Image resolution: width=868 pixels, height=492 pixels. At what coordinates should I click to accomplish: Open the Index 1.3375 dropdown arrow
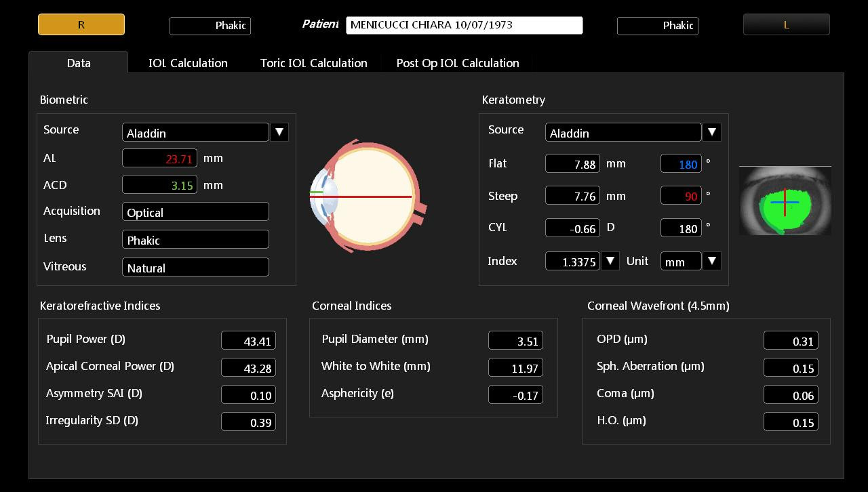coord(610,261)
